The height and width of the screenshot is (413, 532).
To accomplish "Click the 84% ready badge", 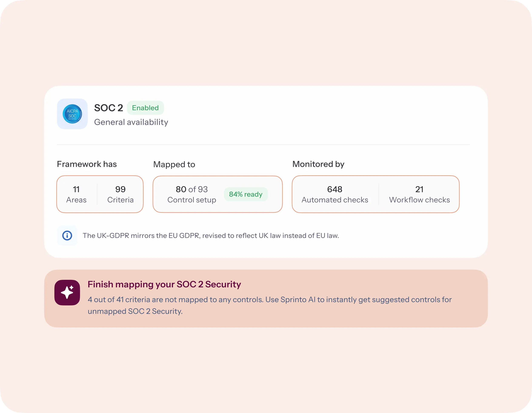I will (246, 194).
